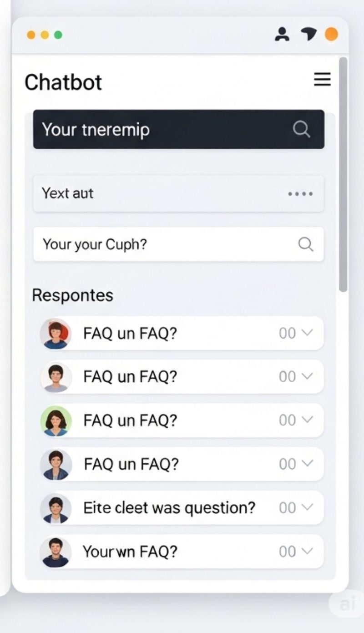
Task: Expand the fourth 'FAQ un FAQ?' chevron
Action: tap(308, 463)
